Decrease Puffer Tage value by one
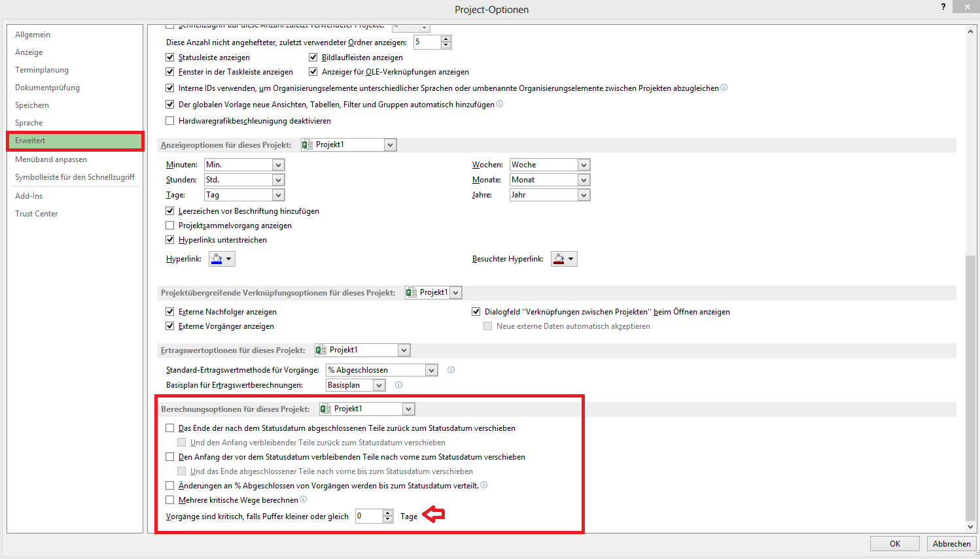Screen dimensions: 980x559 point(387,519)
